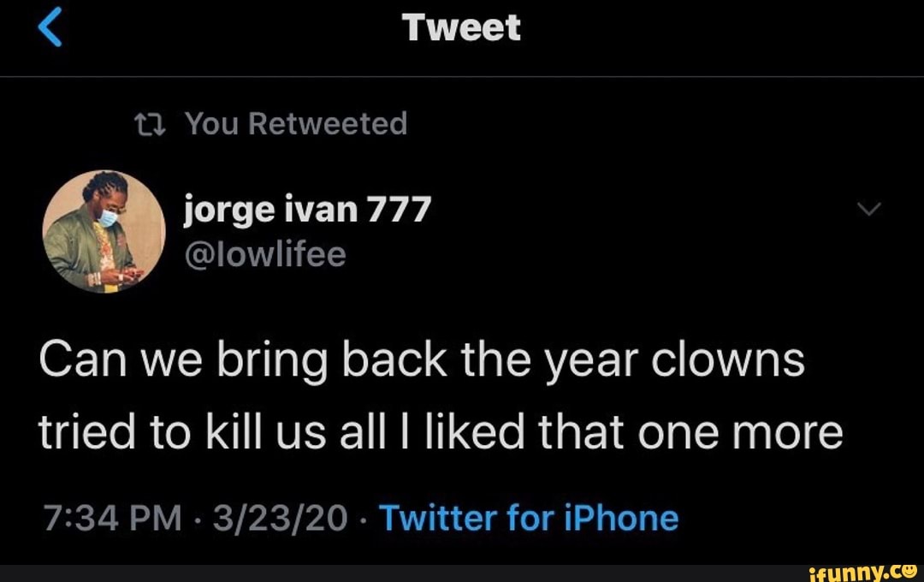Select the Tweet header title
Image resolution: width=924 pixels, height=582 pixels.
point(462,26)
